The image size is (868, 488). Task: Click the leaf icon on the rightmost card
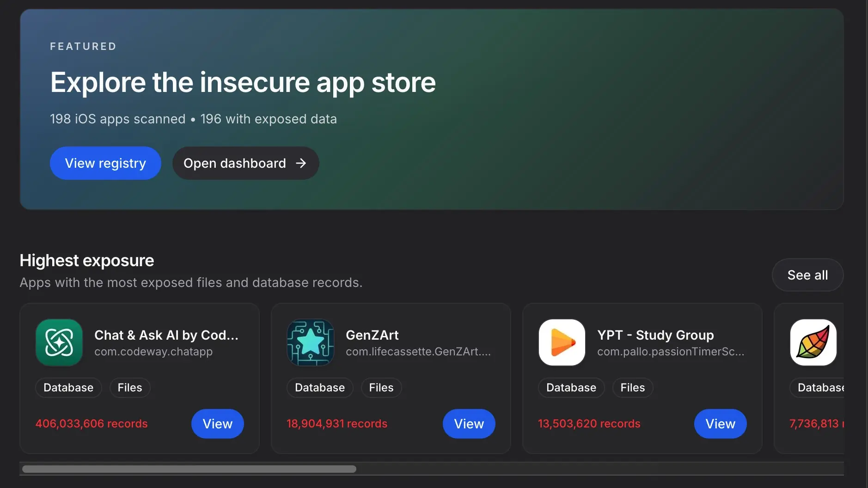coord(813,342)
